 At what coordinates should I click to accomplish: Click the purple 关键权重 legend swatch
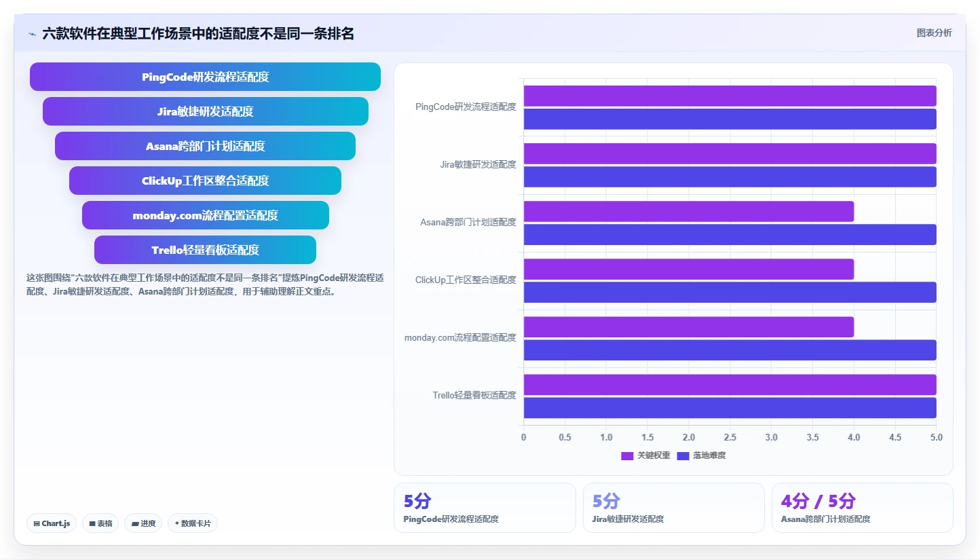(x=627, y=455)
